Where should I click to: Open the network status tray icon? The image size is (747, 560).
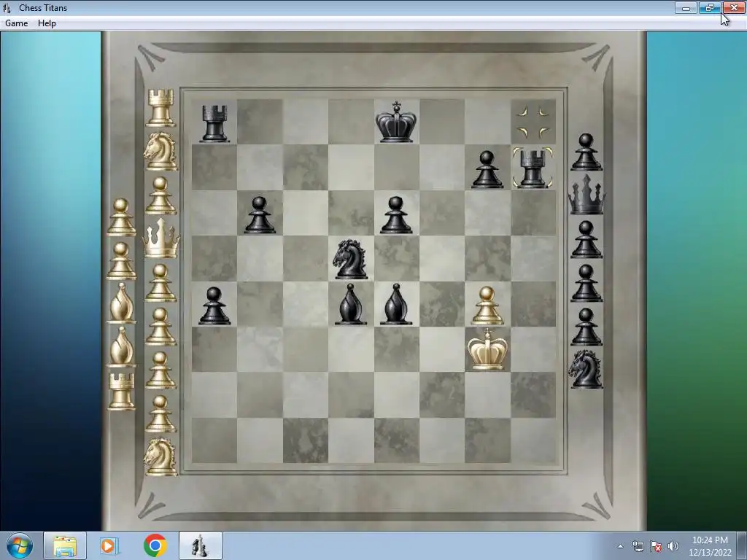click(638, 546)
